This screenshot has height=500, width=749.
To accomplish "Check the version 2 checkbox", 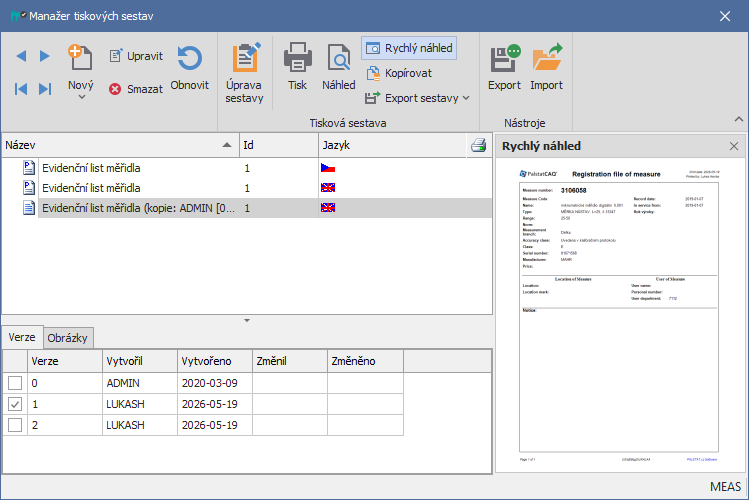I will (x=15, y=425).
